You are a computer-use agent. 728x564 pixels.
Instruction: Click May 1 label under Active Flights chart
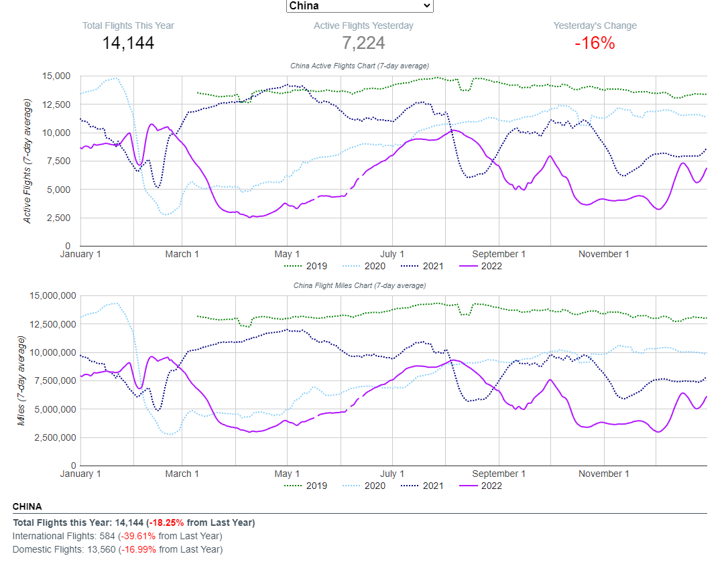[287, 254]
